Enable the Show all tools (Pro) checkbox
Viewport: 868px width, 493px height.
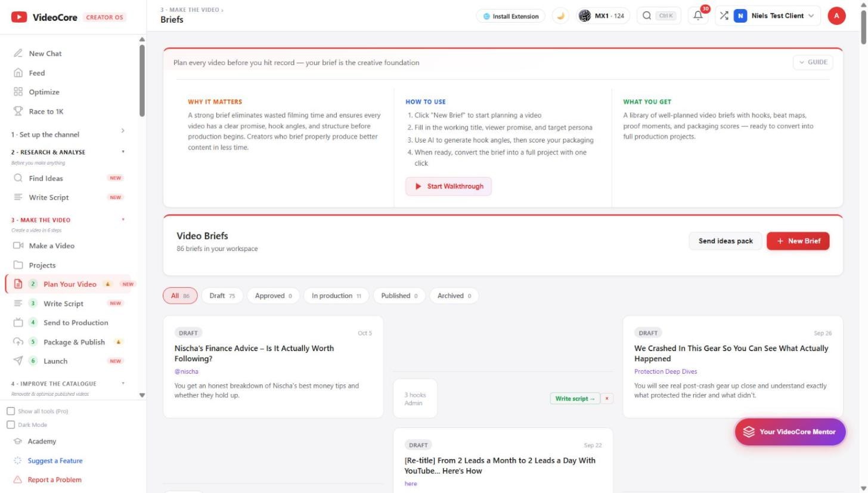tap(11, 411)
